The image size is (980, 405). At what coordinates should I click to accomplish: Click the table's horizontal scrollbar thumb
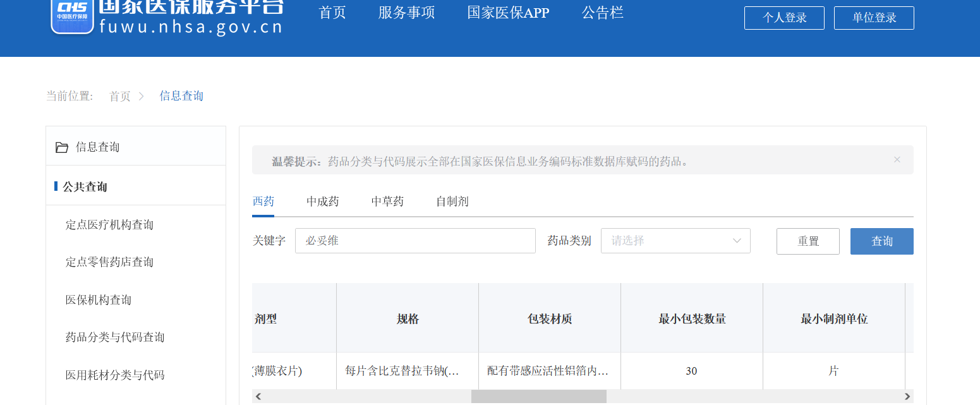coord(538,396)
